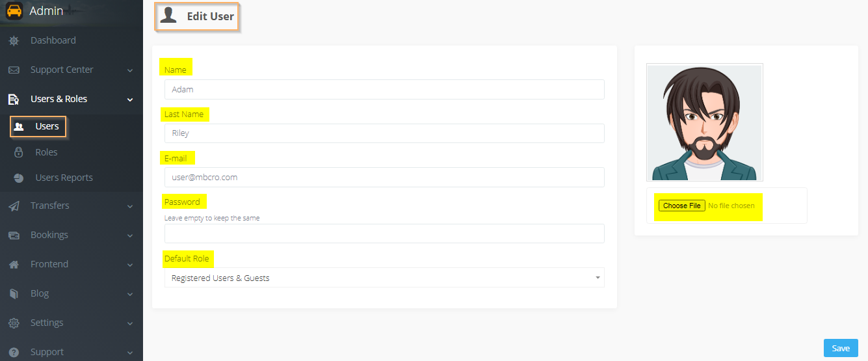Viewport: 868px width, 361px height.
Task: Expand the Transfers menu chevron
Action: pyautogui.click(x=130, y=206)
